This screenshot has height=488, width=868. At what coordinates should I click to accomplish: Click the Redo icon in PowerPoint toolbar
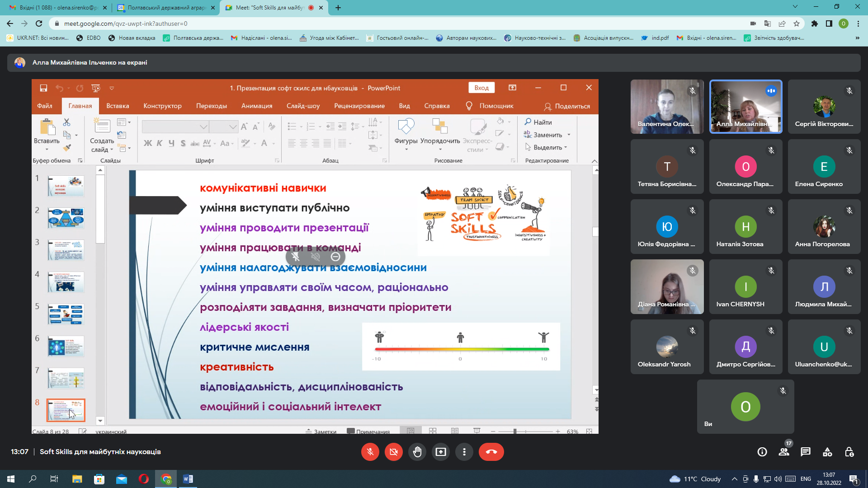(80, 88)
